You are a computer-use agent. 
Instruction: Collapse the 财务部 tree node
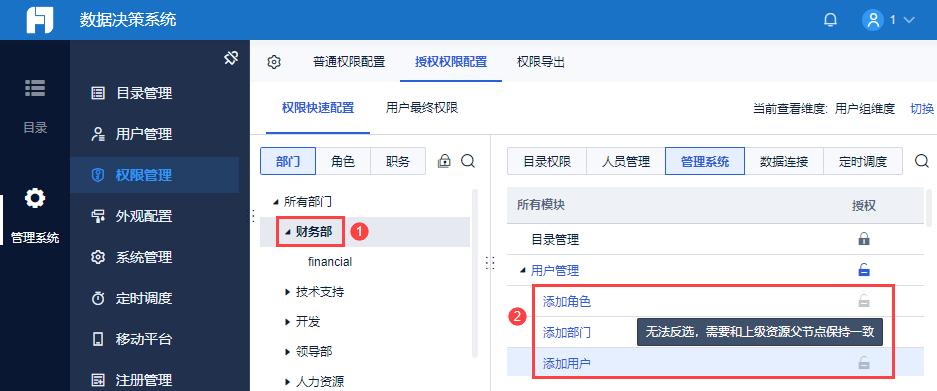[x=287, y=232]
